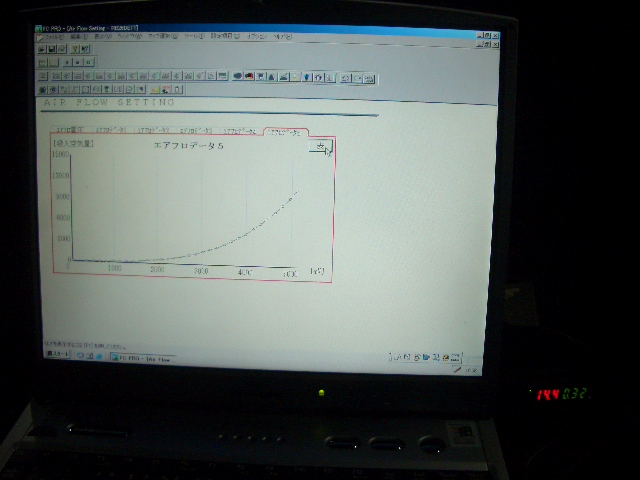
Task: Click the first icon in the third toolbar row
Action: point(43,76)
